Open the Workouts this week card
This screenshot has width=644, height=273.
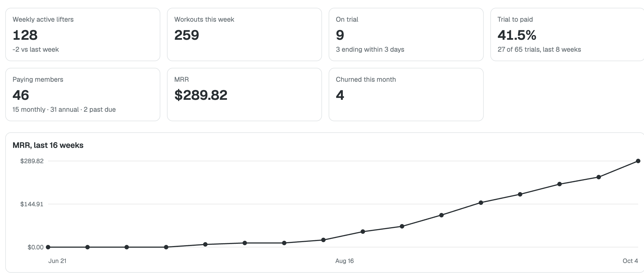click(244, 34)
